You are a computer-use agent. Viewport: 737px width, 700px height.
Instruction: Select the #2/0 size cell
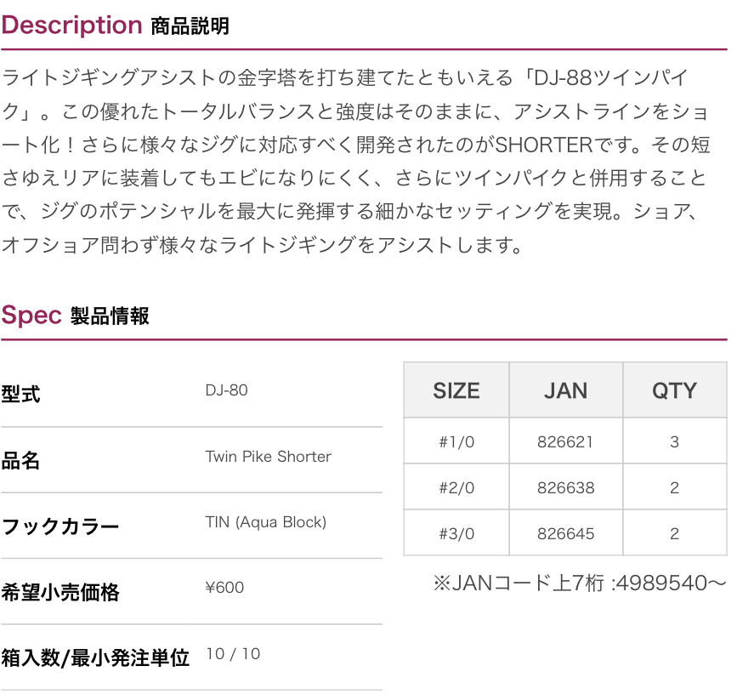[456, 488]
